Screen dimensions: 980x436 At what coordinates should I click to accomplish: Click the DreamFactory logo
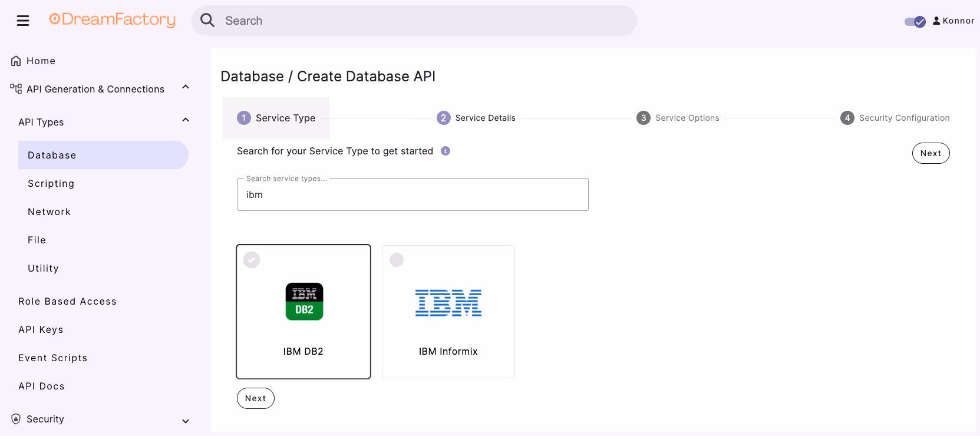pos(112,20)
